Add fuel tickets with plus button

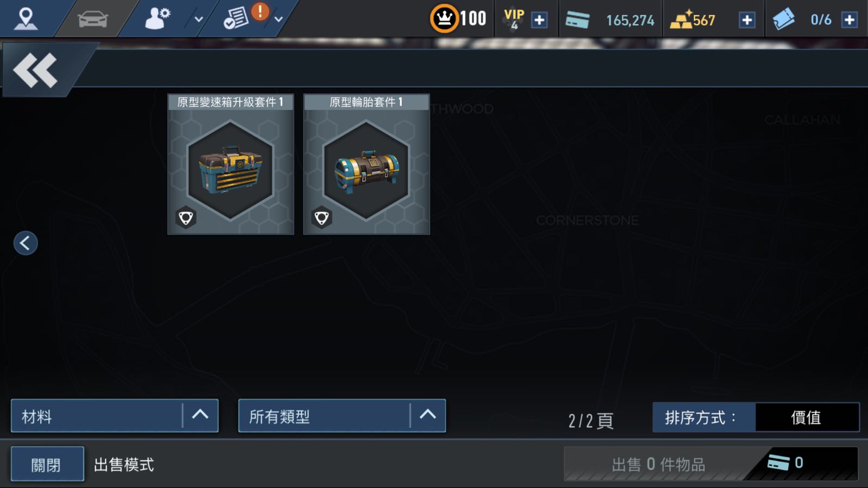tap(849, 20)
